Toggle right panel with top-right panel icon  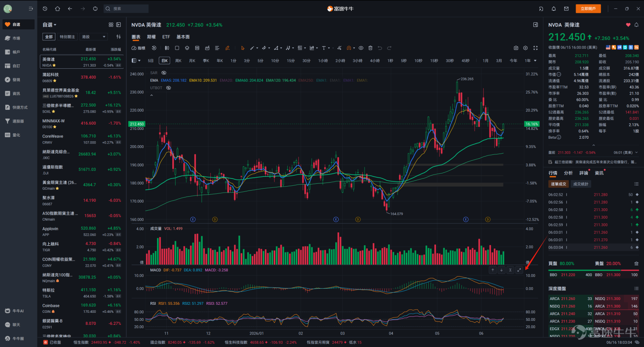click(535, 25)
